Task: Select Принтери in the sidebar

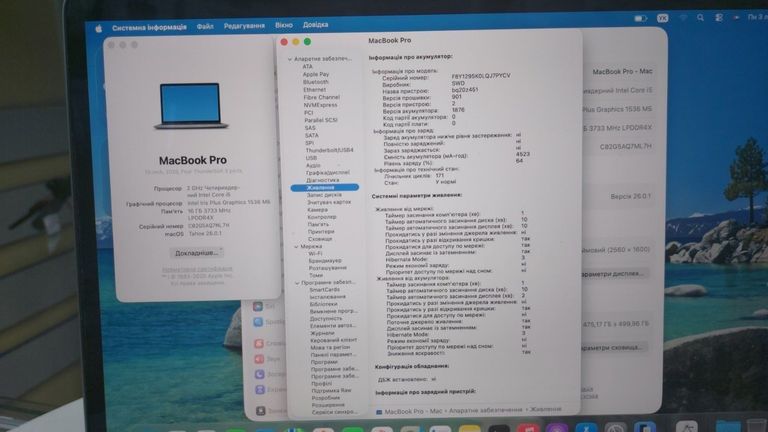Action: [x=321, y=232]
